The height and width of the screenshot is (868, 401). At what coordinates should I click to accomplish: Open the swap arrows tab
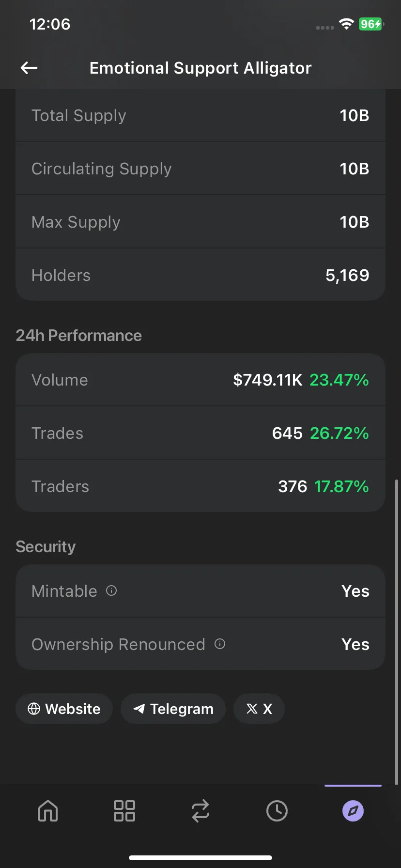click(x=200, y=811)
